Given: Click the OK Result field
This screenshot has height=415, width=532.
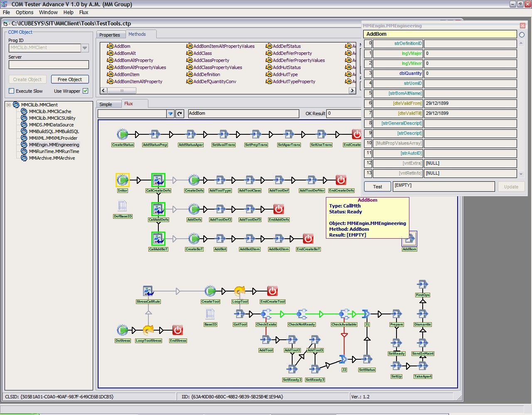Looking at the screenshot, I should [x=344, y=113].
